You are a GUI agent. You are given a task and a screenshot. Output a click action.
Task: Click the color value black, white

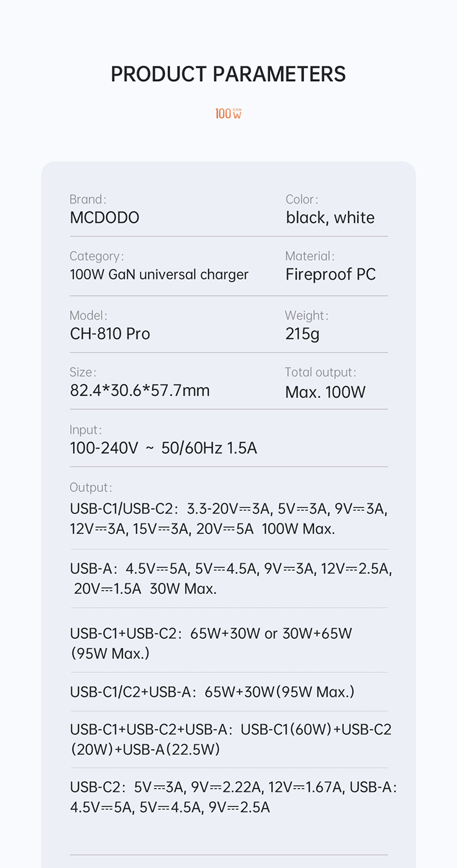330,218
